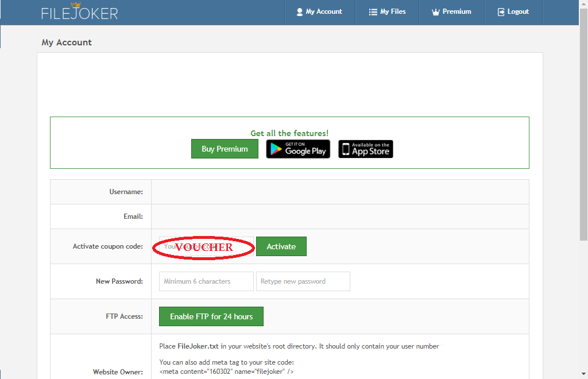Click the My Account person icon
The width and height of the screenshot is (588, 379).
pyautogui.click(x=299, y=12)
